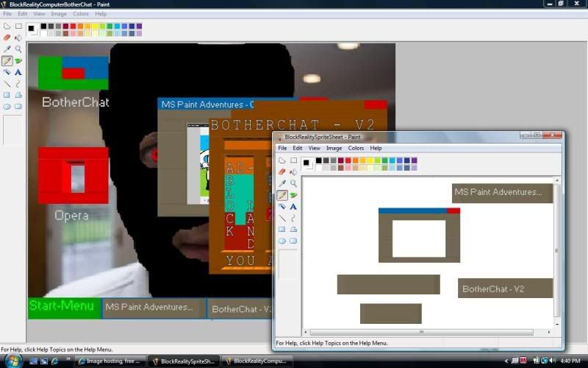
Task: Choose Fill With Color bucket in BlockRealityComputerBotherChat window
Action: 18,38
